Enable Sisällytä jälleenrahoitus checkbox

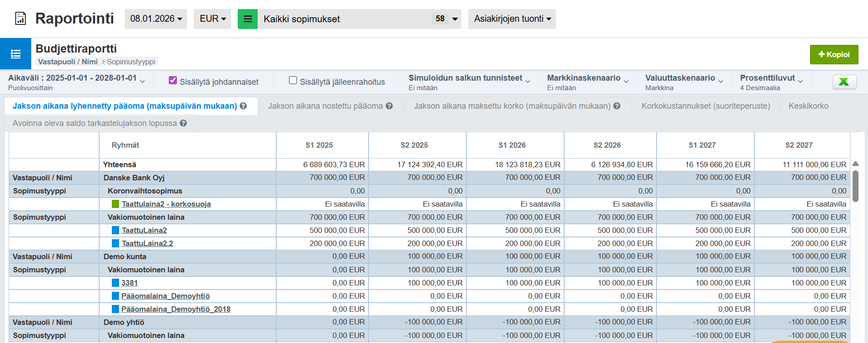[x=293, y=81]
